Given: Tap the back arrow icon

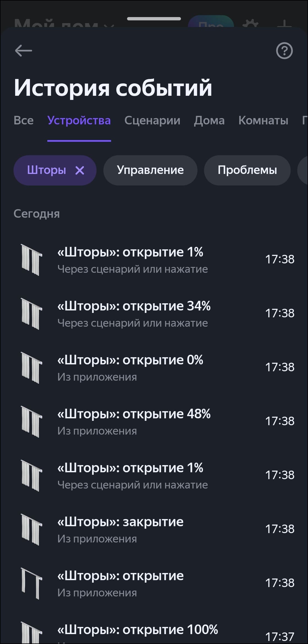Looking at the screenshot, I should (x=23, y=51).
